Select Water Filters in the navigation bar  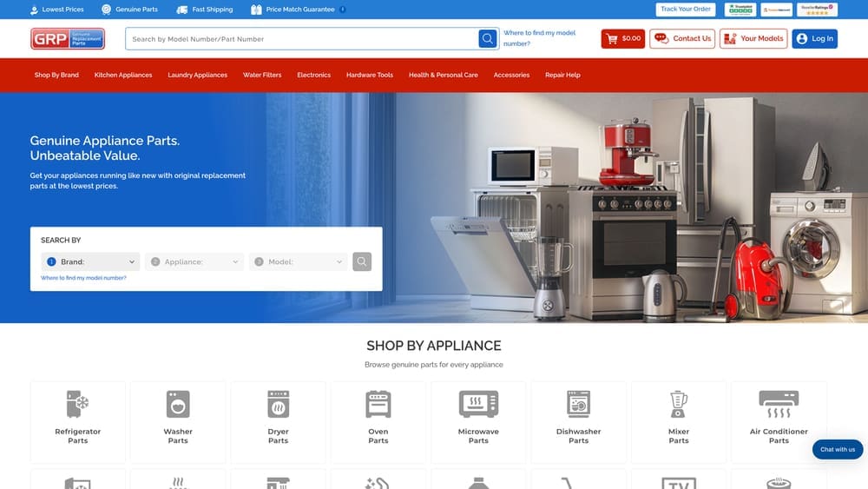click(x=262, y=75)
